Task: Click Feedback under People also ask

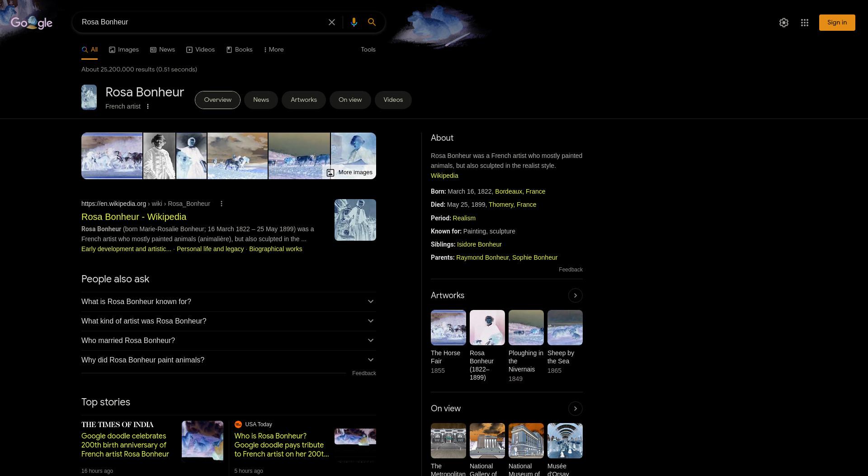Action: click(364, 373)
